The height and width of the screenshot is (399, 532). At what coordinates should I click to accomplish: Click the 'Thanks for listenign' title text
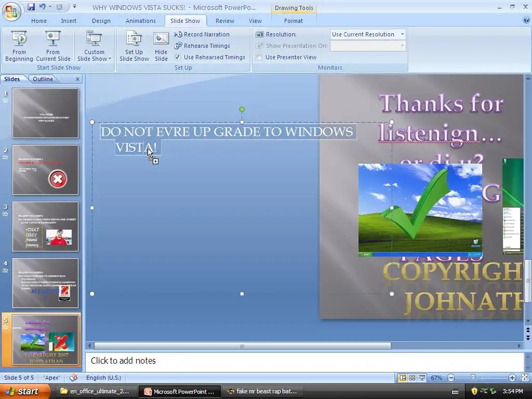441,118
